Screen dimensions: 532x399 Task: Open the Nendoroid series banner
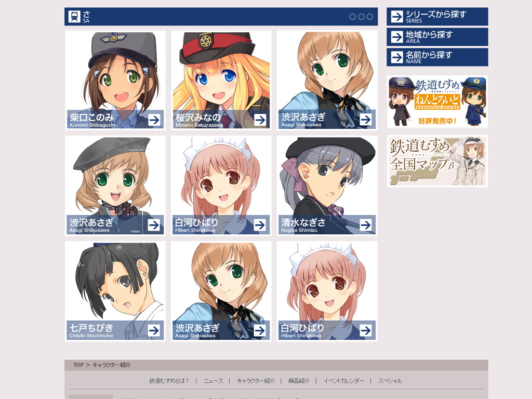(x=437, y=101)
